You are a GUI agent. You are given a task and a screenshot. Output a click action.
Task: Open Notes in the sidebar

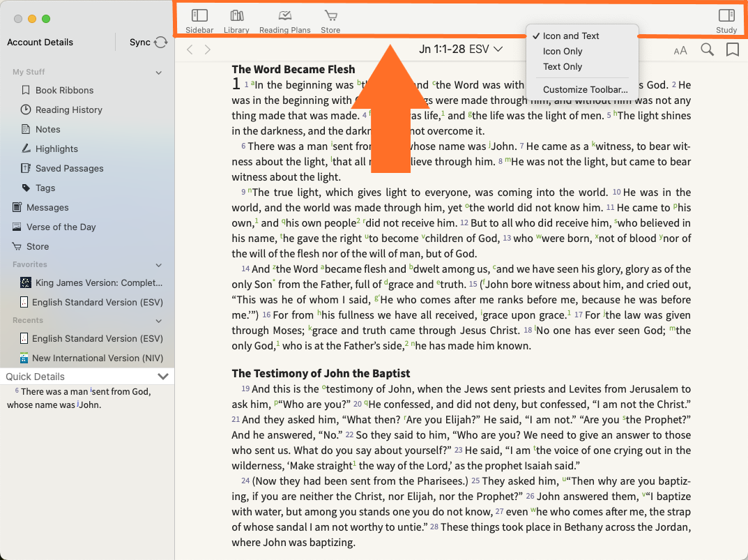pos(47,130)
